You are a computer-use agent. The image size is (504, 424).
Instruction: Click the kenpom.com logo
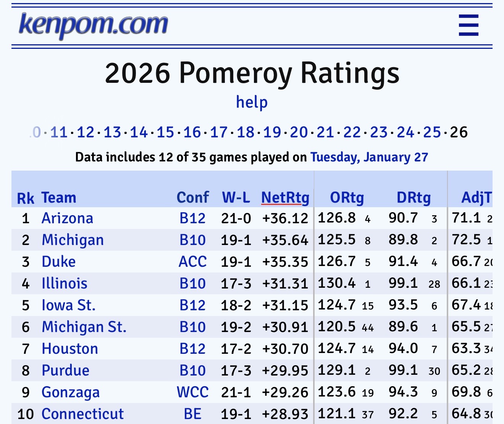pos(94,24)
